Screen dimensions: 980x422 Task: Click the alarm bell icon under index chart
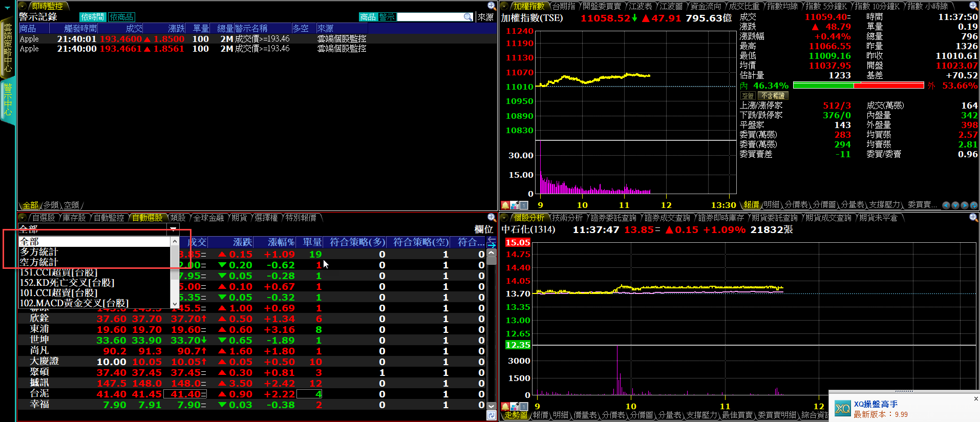[505, 205]
